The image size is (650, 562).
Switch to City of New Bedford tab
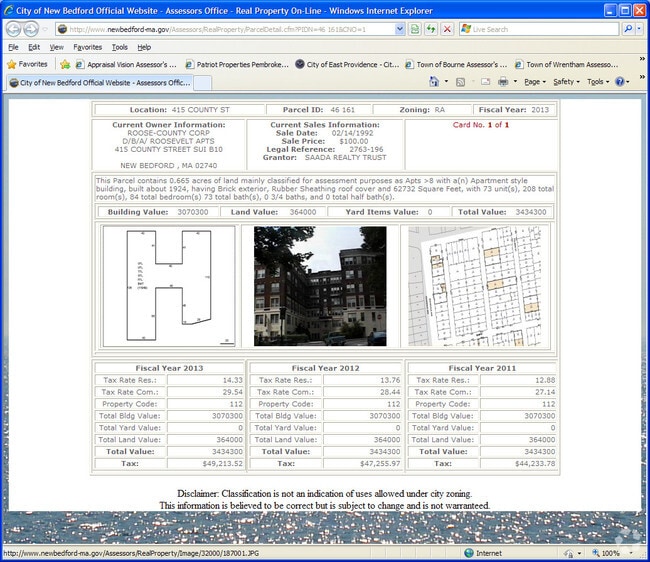tap(100, 82)
